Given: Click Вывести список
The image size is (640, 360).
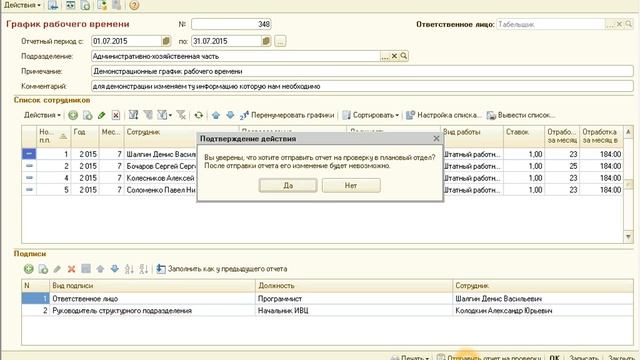Looking at the screenshot, I should pyautogui.click(x=521, y=116).
